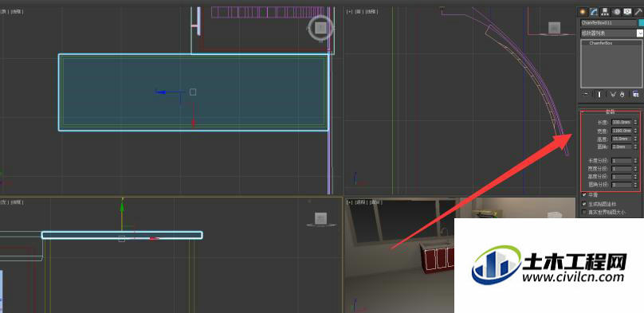Toggle the smooth (平滑) checkbox
The width and height of the screenshot is (644, 313).
click(584, 195)
